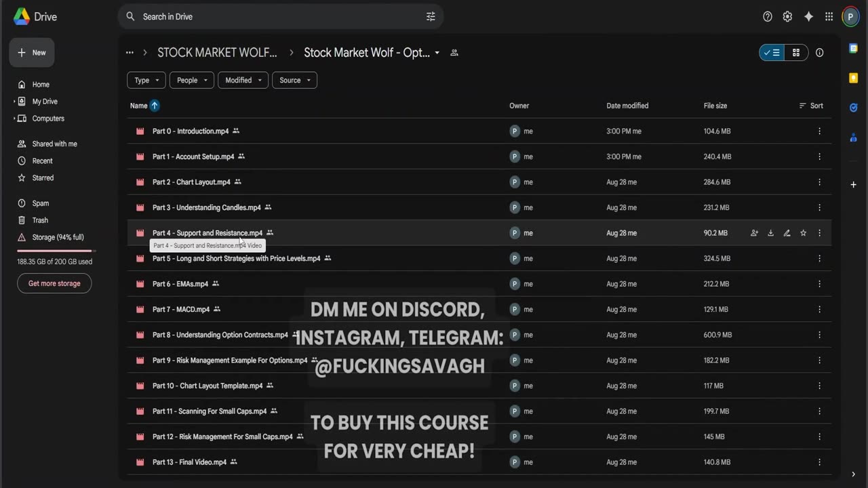Open Google Tasks side panel icon
Viewport: 868px width, 488px height.
click(x=853, y=108)
